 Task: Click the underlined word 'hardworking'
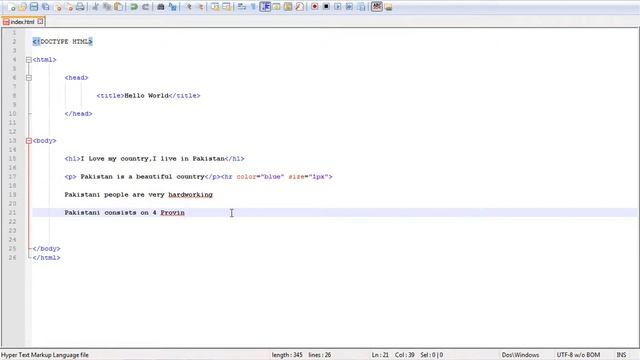click(x=191, y=195)
